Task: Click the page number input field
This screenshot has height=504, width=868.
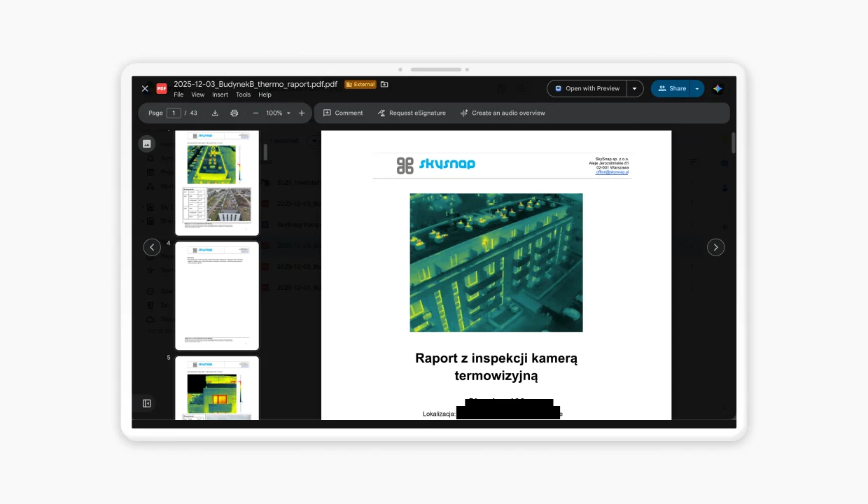Action: (x=174, y=113)
